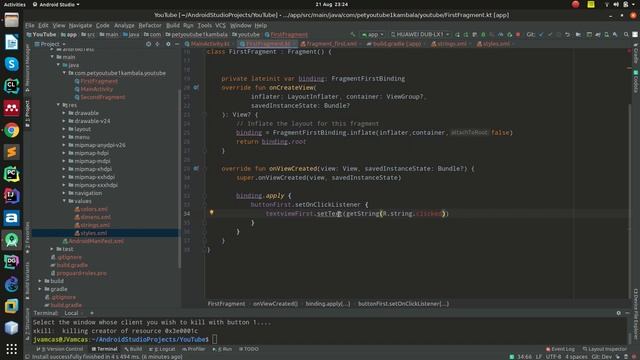Expand the test folder in project tree

click(x=52, y=249)
